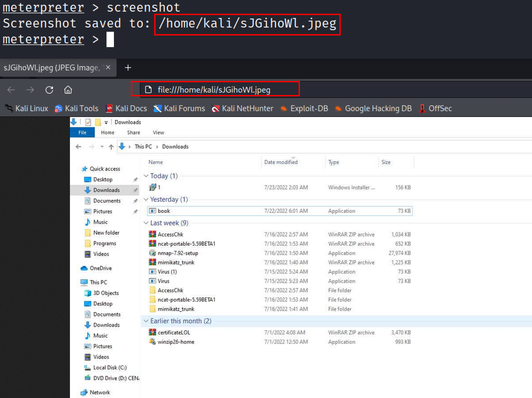Collapse the Last week (9) group

pos(146,223)
